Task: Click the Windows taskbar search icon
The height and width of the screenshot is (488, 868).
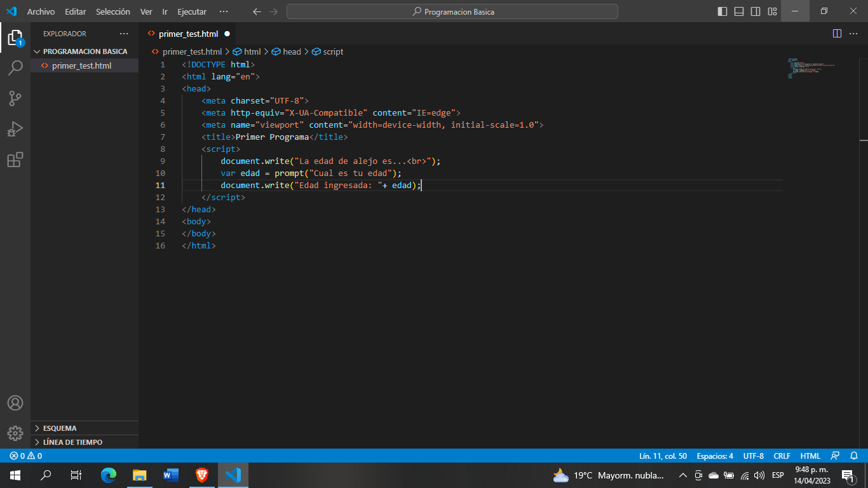Action: click(x=46, y=475)
